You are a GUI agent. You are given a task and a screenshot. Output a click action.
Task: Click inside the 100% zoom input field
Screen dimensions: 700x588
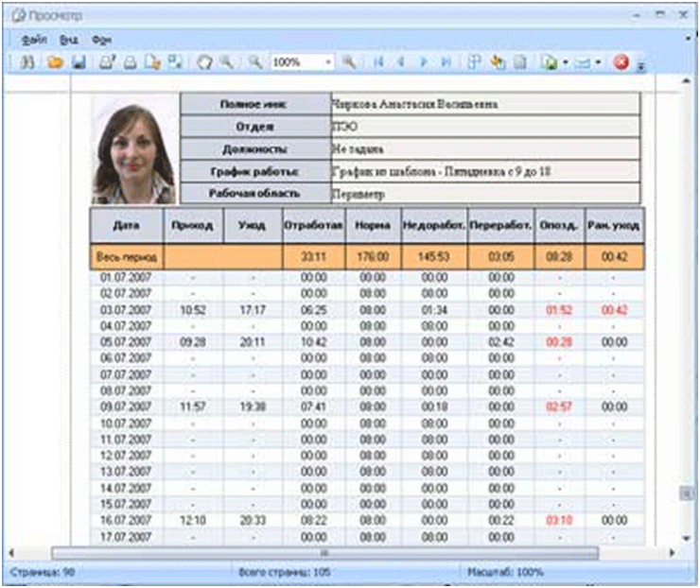(296, 62)
